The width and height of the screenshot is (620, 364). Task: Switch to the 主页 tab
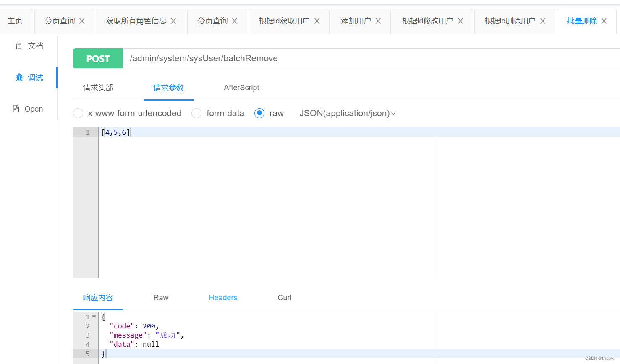(x=15, y=21)
